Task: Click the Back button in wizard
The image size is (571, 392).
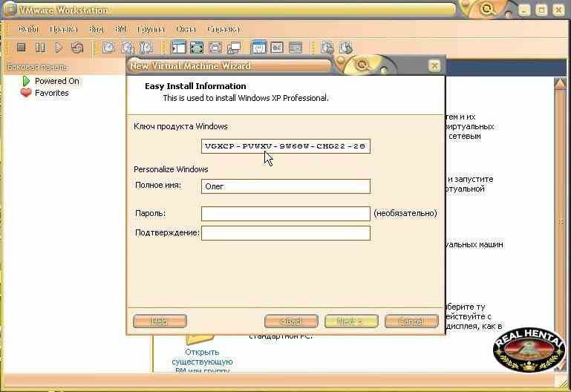Action: [291, 321]
